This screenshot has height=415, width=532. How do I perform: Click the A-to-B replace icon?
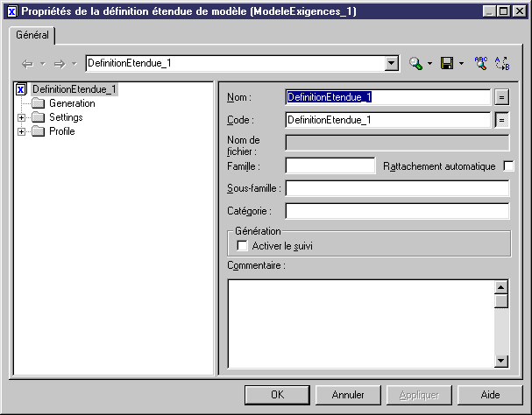pos(502,64)
